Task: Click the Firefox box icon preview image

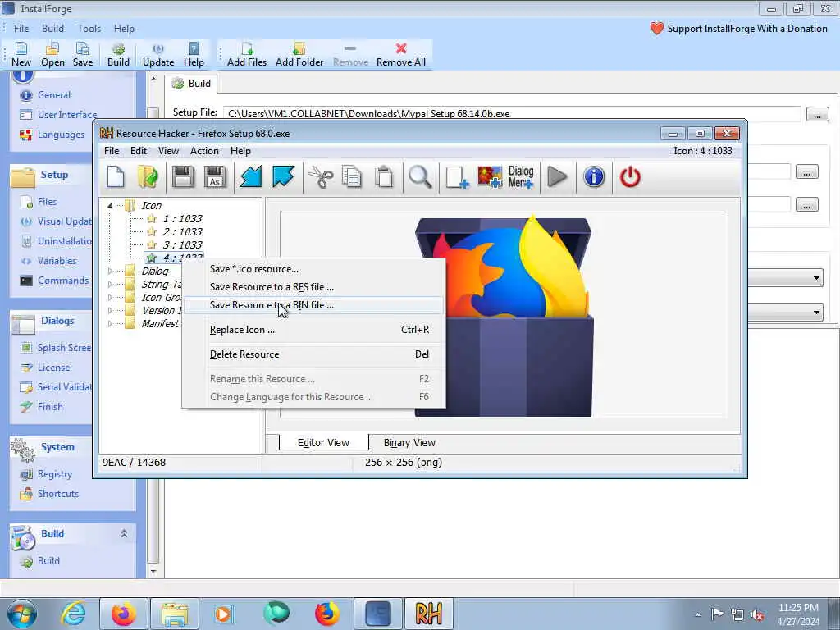Action: tap(504, 316)
